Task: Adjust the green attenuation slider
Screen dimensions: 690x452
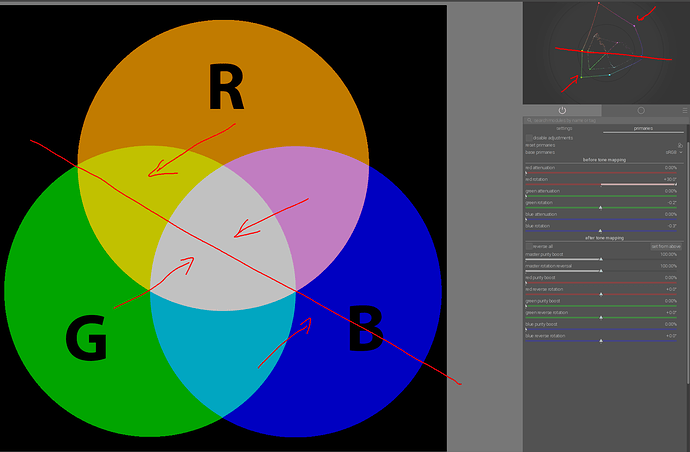Action: point(601,196)
